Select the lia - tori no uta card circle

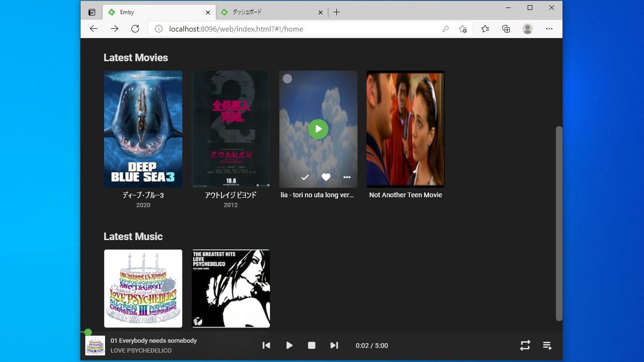click(x=287, y=79)
